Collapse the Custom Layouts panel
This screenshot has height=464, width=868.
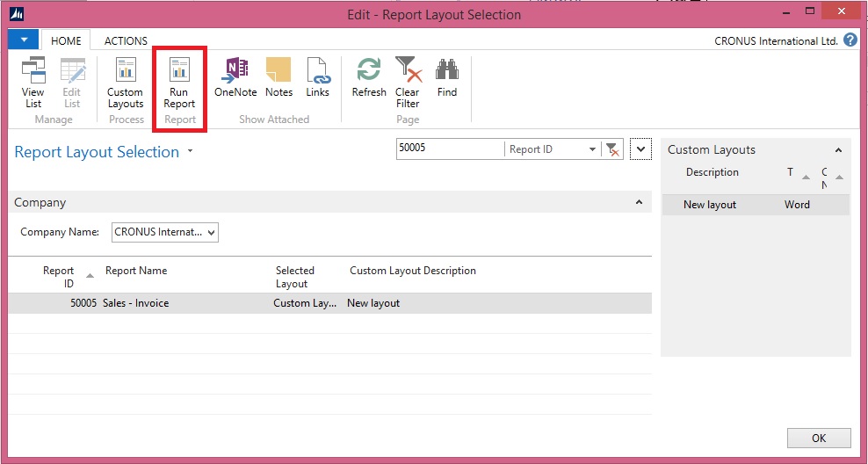pos(838,150)
